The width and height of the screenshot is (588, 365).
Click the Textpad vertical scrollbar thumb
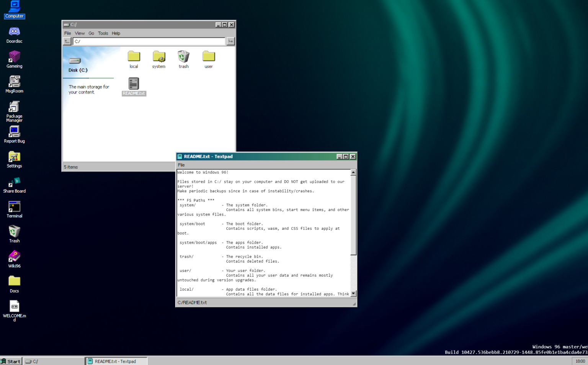(353, 215)
